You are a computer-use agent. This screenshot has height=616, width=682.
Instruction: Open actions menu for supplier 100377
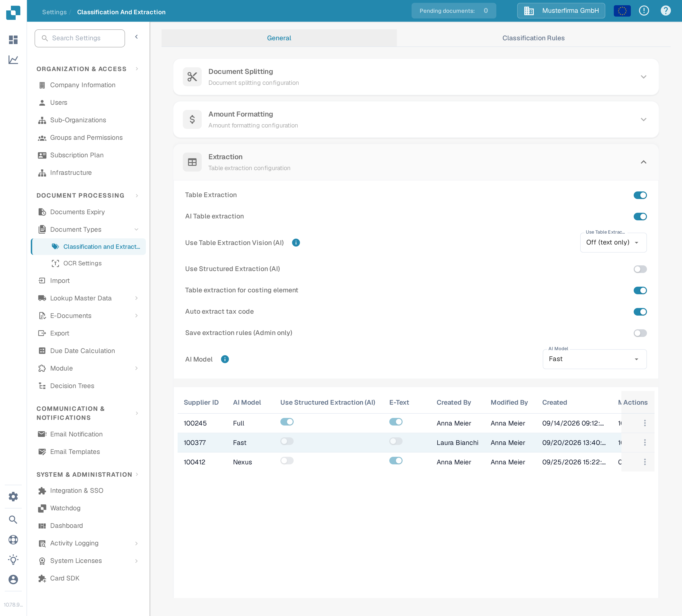645,442
